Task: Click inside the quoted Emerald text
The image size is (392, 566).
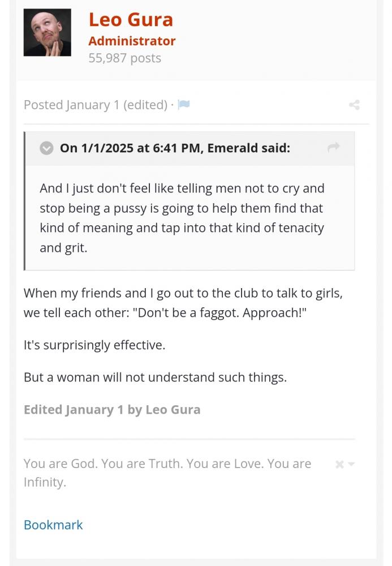Action: click(x=181, y=218)
